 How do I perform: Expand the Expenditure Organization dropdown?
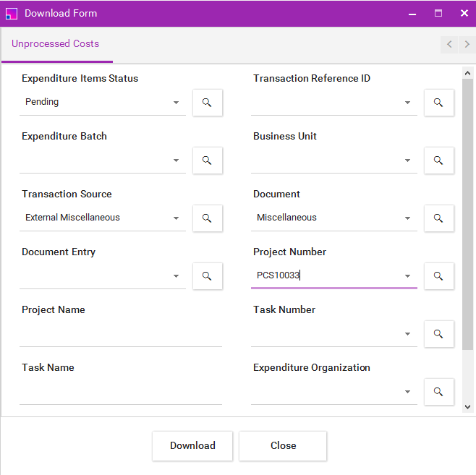click(x=408, y=392)
